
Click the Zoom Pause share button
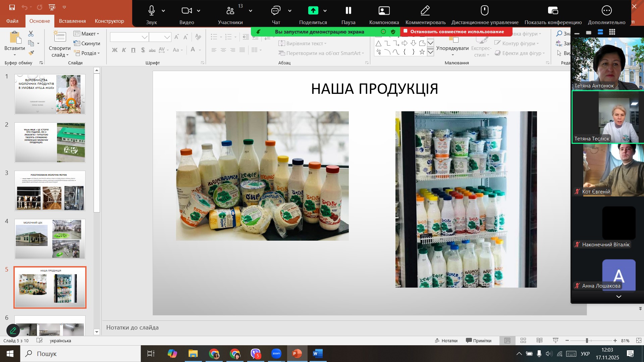348,11
